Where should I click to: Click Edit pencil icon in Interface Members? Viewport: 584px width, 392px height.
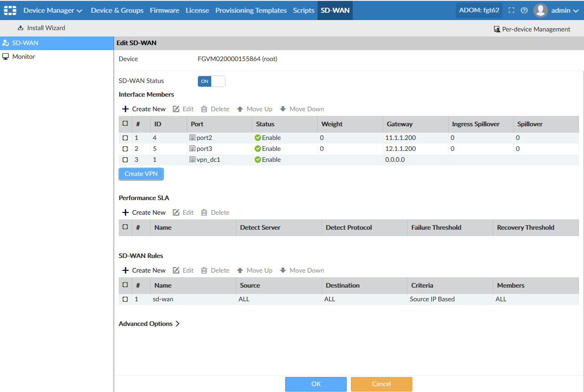176,109
